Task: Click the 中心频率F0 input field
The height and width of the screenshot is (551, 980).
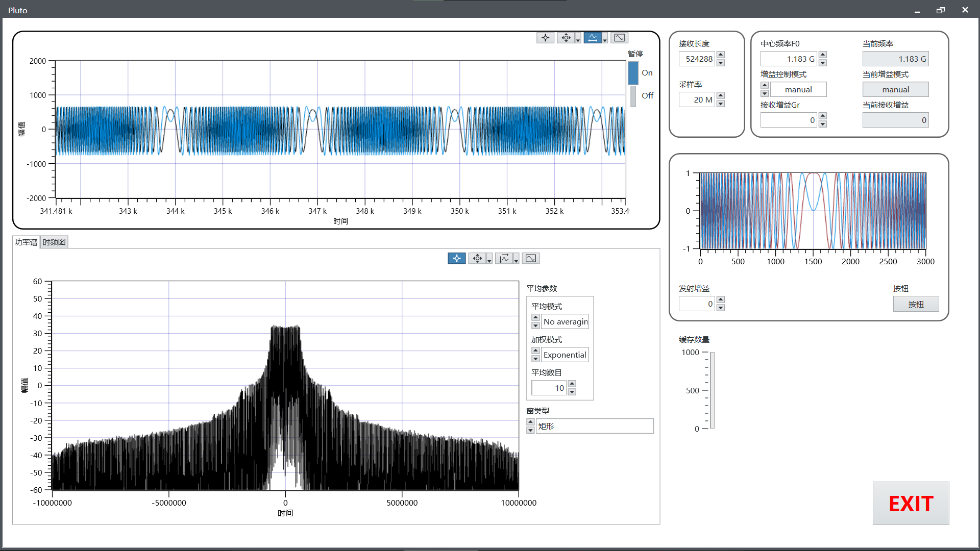Action: coord(789,59)
